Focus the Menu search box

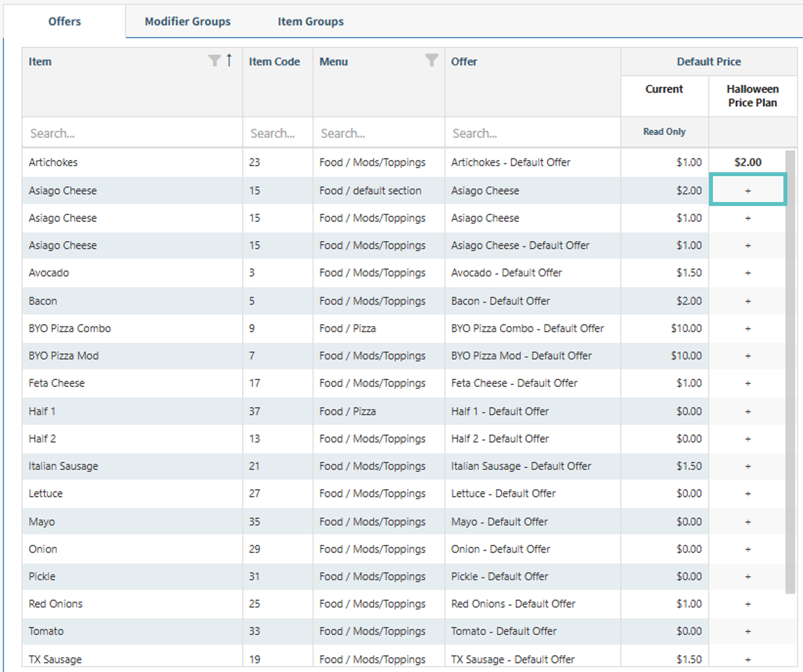(378, 133)
